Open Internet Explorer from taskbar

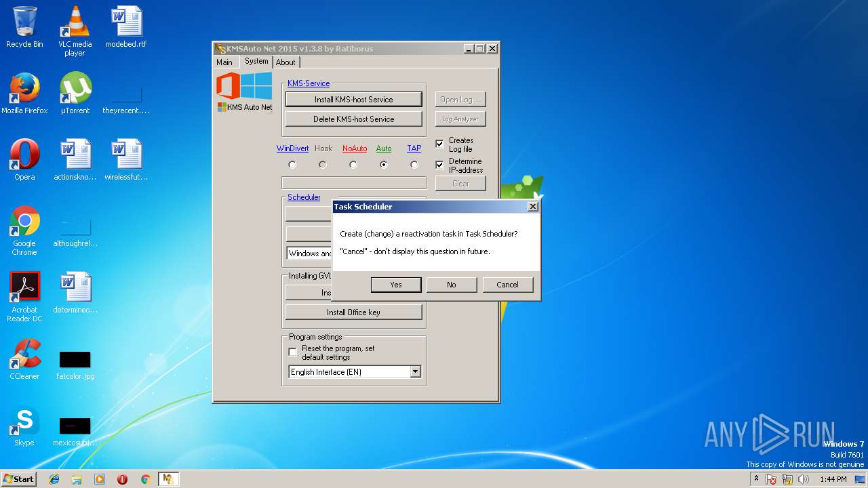(x=54, y=479)
